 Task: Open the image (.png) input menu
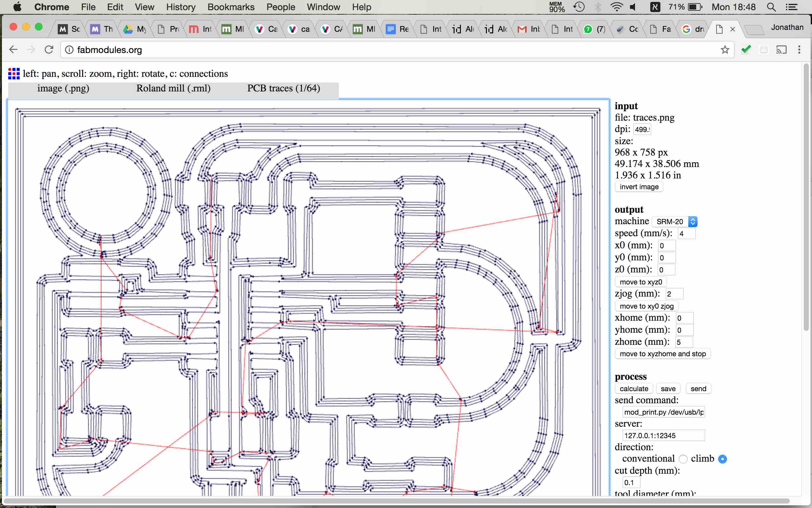63,88
